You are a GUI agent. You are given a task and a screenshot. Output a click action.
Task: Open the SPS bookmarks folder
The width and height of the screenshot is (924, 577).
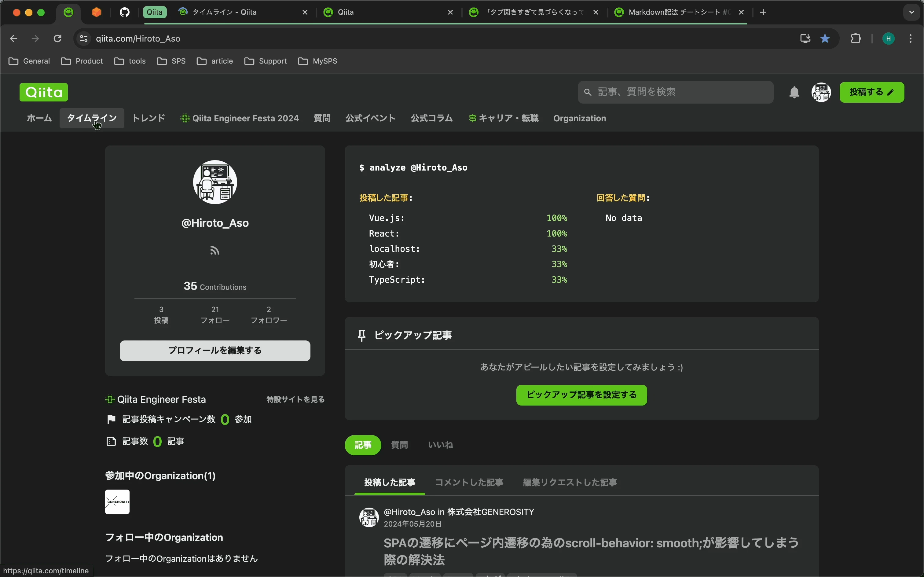click(171, 61)
